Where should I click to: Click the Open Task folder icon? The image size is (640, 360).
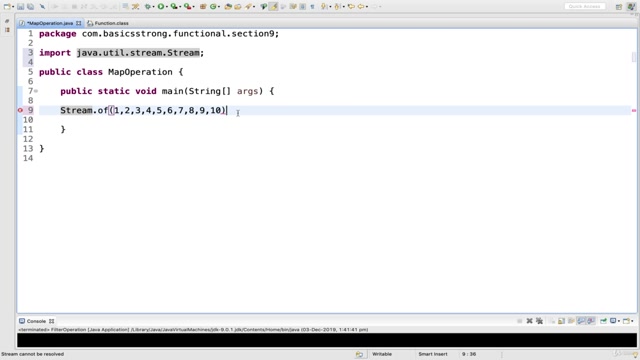pos(238,7)
